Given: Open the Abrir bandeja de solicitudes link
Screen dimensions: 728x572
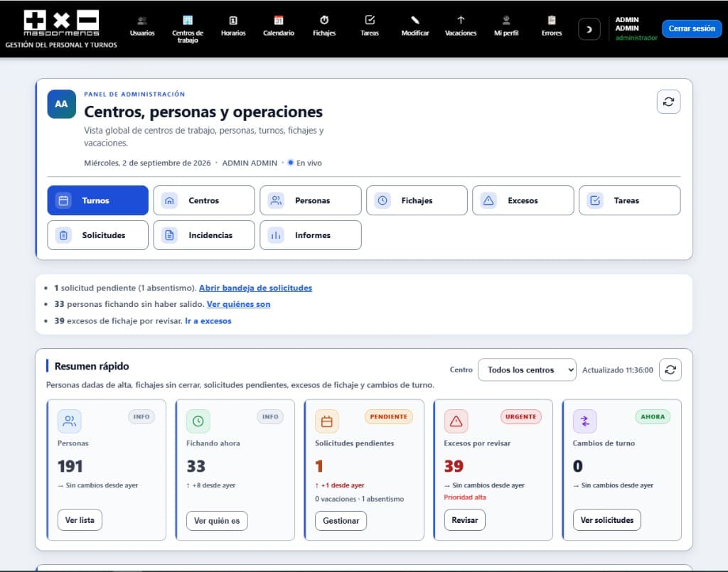Looking at the screenshot, I should pyautogui.click(x=255, y=288).
